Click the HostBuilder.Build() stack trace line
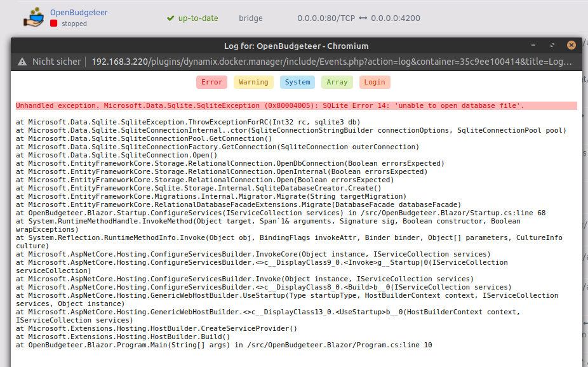Screen dimensions: 588x367 click(123, 337)
